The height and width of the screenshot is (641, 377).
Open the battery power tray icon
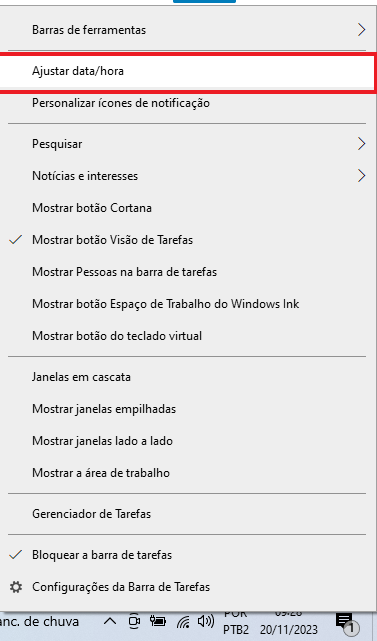[157, 621]
